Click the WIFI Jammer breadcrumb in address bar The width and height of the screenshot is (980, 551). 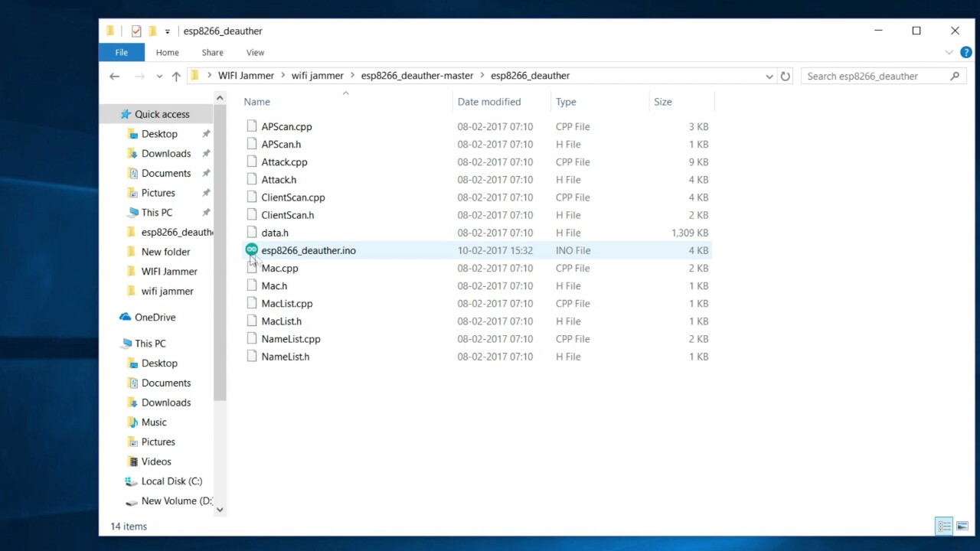coord(246,76)
